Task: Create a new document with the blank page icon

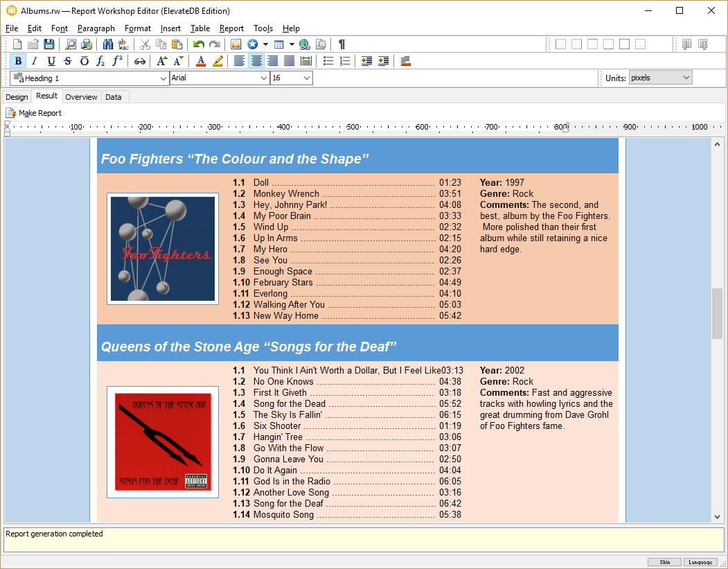Action: tap(17, 44)
